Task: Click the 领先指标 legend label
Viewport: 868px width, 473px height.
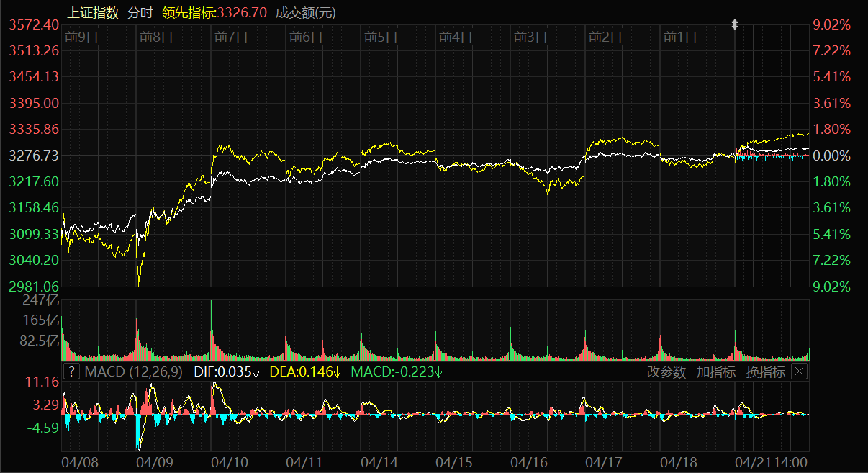Action: 189,12
